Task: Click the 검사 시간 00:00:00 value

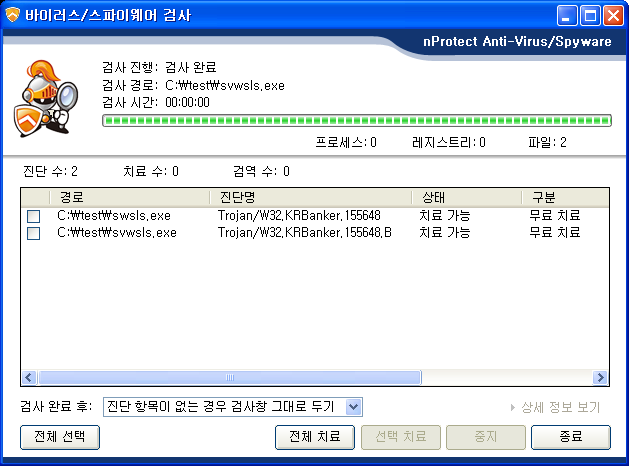Action: click(187, 103)
